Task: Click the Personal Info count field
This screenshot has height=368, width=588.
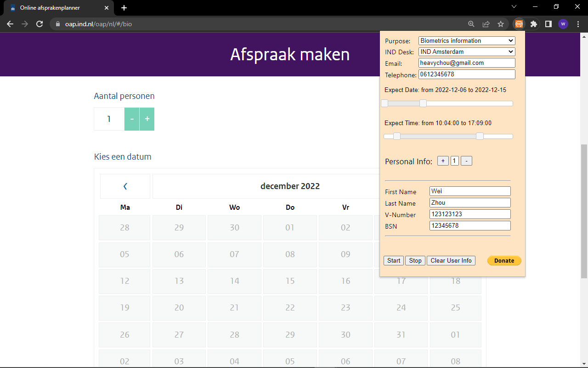Action: (455, 161)
